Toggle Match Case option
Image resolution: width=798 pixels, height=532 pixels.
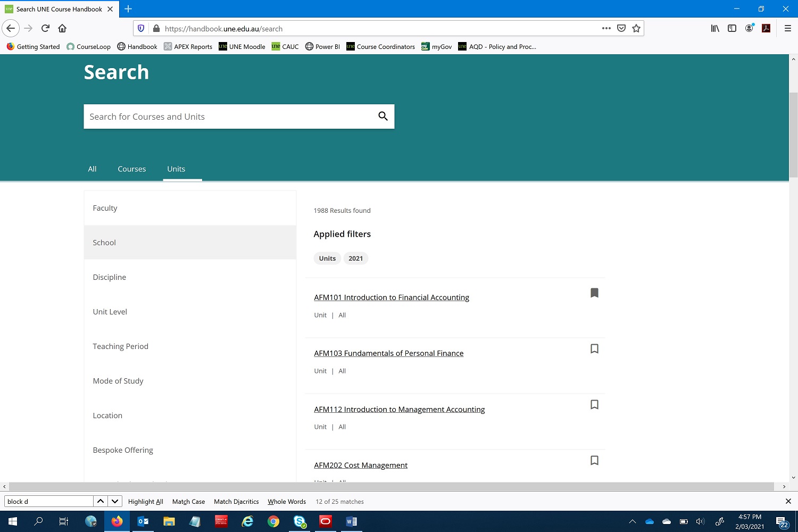pyautogui.click(x=188, y=502)
